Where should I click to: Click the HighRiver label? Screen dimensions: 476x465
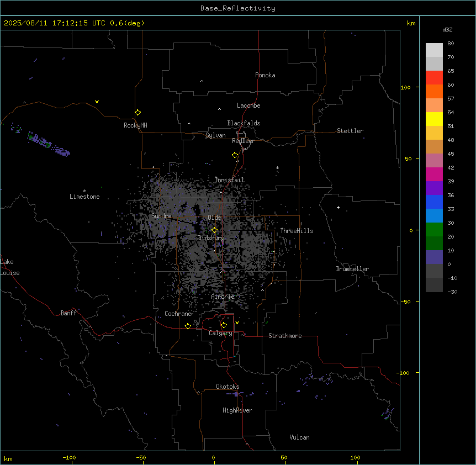[237, 410]
